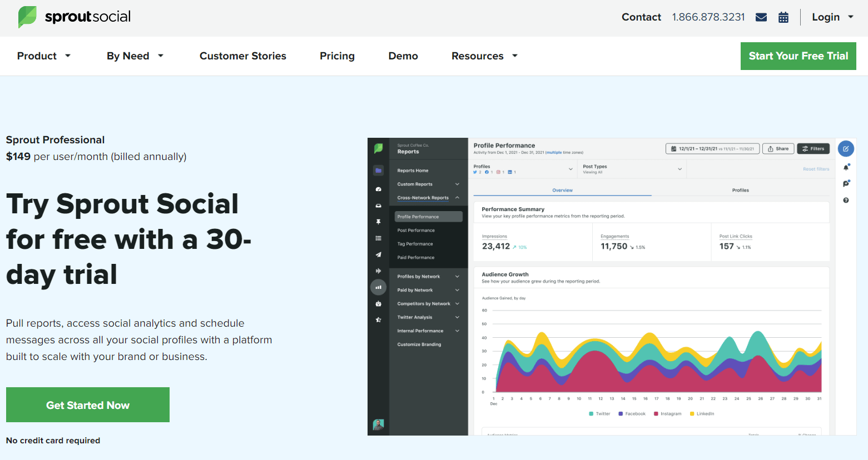Viewport: 868px width, 460px height.
Task: Click the LinkedIn yellow legend swatch
Action: coord(692,414)
